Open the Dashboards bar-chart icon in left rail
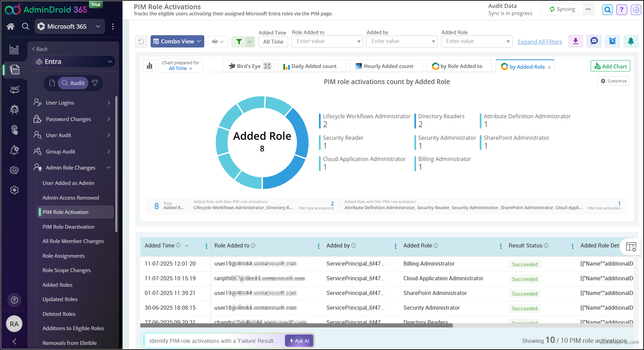 (14, 50)
